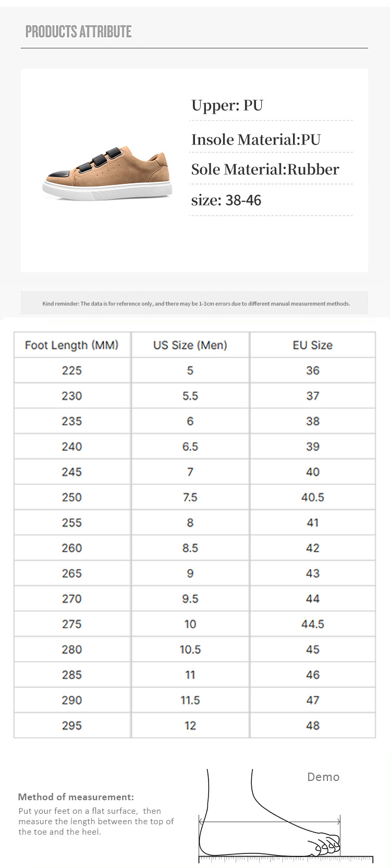This screenshot has width=391, height=868.
Task: Click the Insole Material:PU text
Action: [x=256, y=140]
